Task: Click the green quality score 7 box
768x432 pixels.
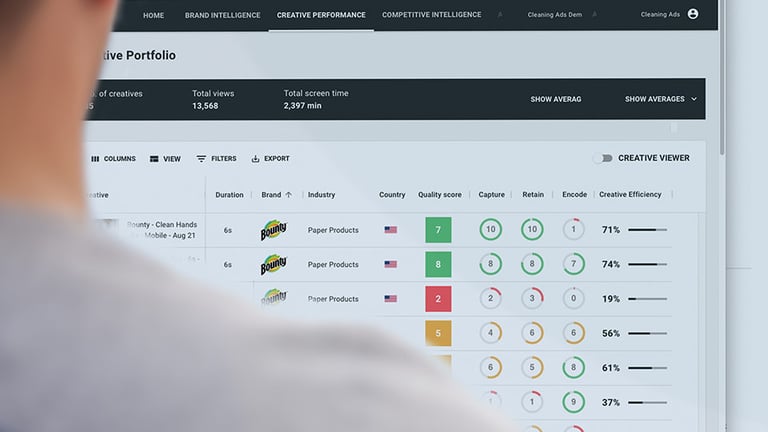Action: point(438,230)
